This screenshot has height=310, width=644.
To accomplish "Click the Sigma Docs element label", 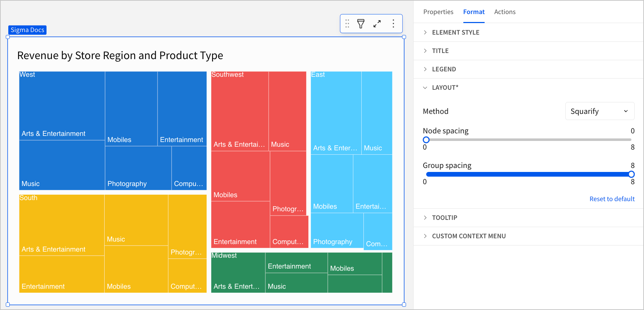I will pos(27,30).
